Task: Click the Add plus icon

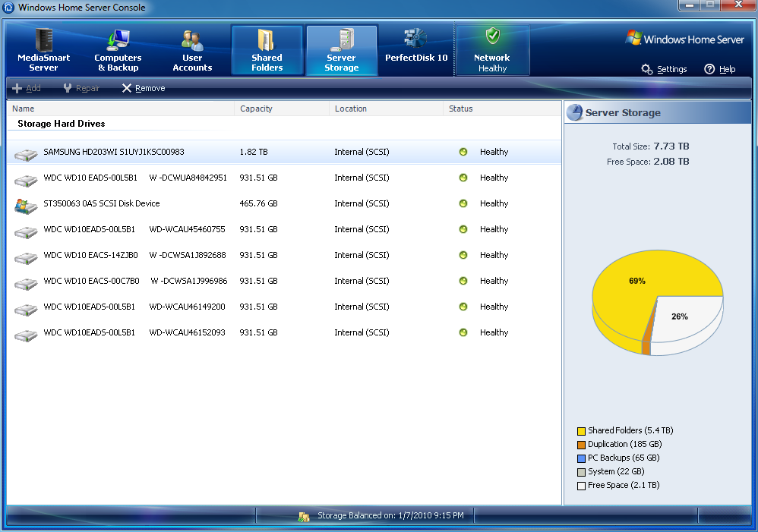Action: (x=17, y=88)
